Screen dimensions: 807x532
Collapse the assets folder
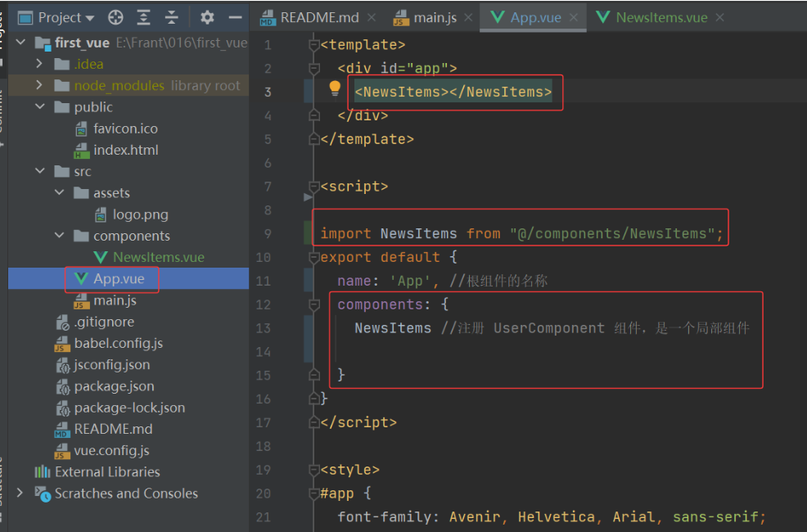(59, 192)
